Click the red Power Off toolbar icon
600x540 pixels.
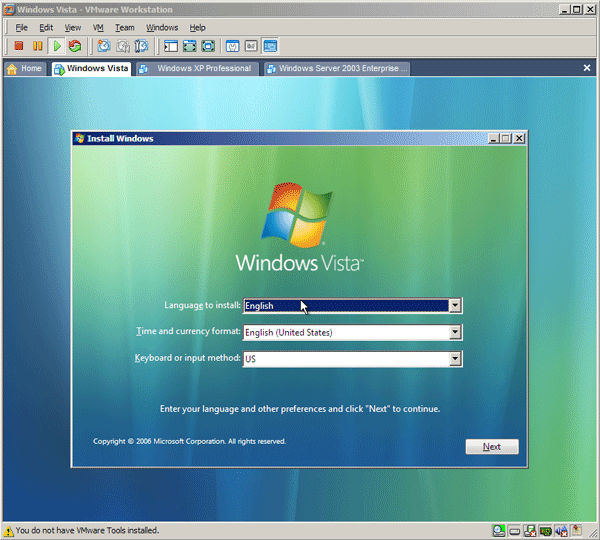click(x=18, y=46)
